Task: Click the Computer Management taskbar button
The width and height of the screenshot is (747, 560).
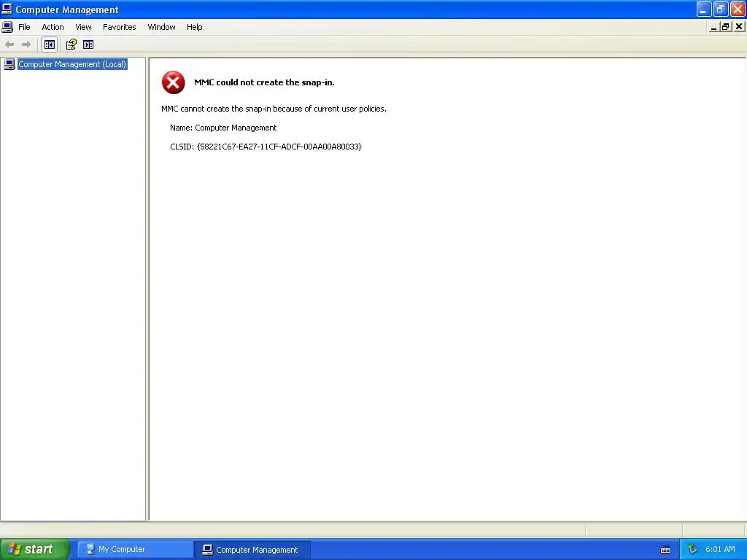Action: pos(252,550)
